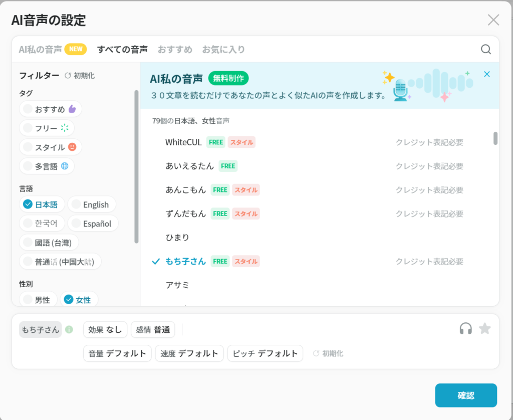Click the 無料制作 button in banner
This screenshot has height=420, width=513.
pyautogui.click(x=228, y=78)
